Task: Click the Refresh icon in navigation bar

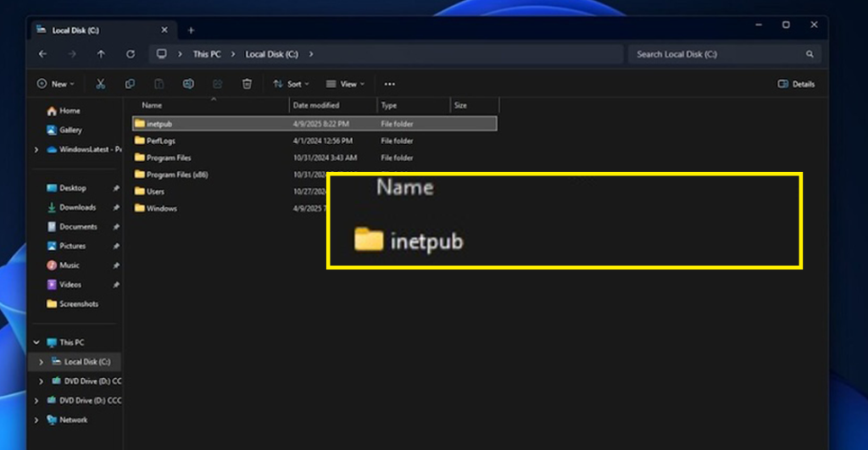Action: tap(131, 54)
